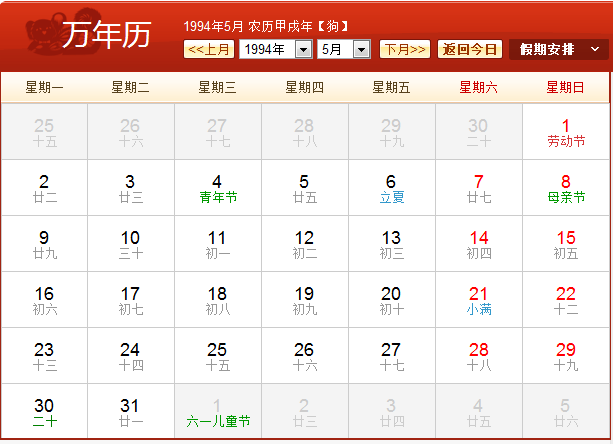Select May 5 廿五
Viewport: 613px width, 444px height.
(305, 188)
